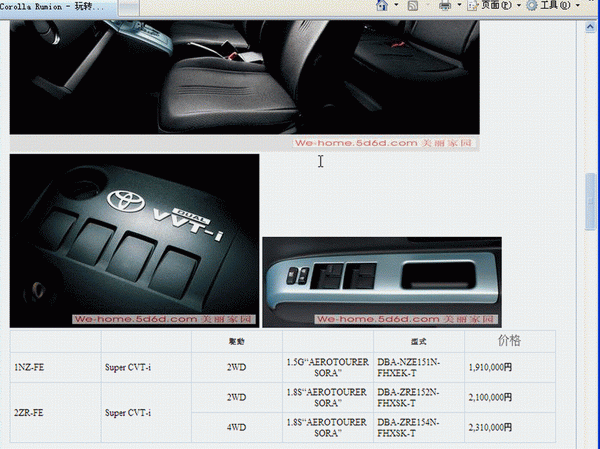The height and width of the screenshot is (449, 600).
Task: Click the 2,100,000円 price cell
Action: coord(510,398)
